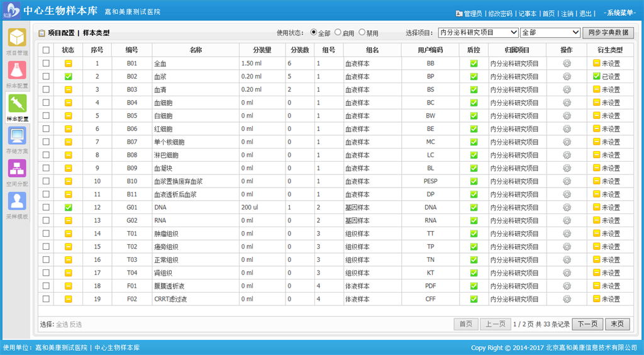Screen dimensions: 644x355
Task: Select the 禁用 radio button
Action: (361, 33)
